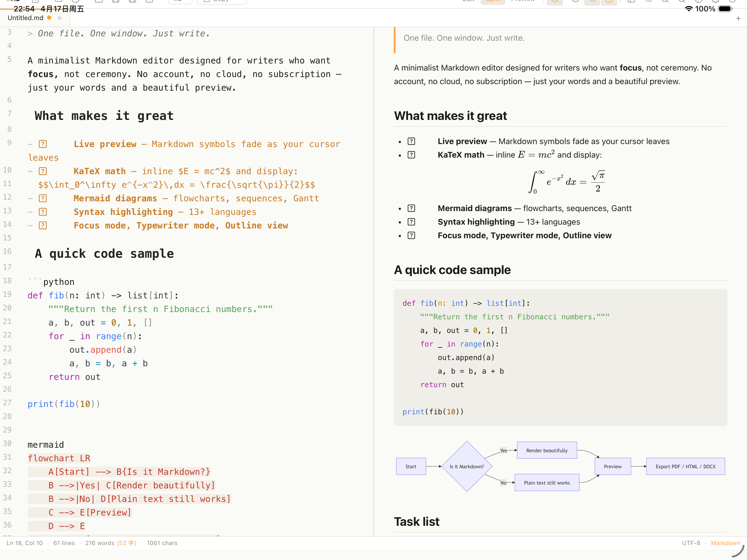Viewport: 747px width, 560px height.
Task: Click the Markdown language mode in status bar
Action: point(725,543)
